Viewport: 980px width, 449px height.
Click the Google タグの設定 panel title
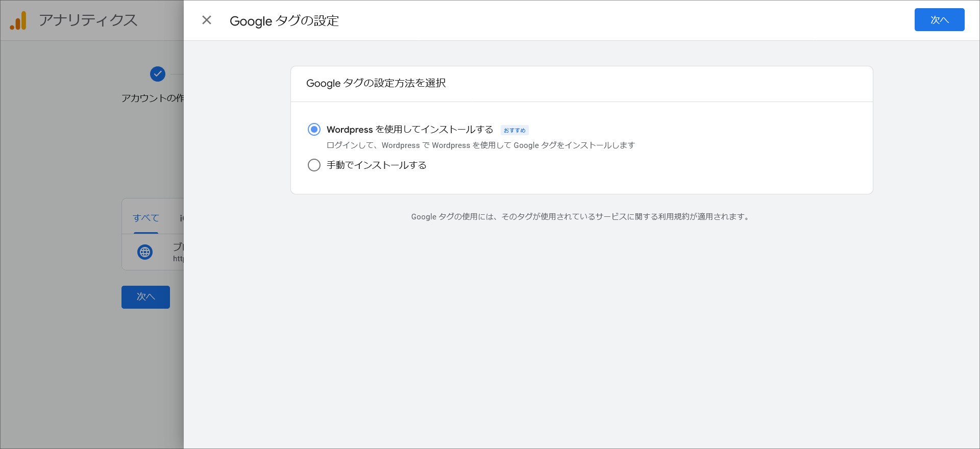(284, 21)
